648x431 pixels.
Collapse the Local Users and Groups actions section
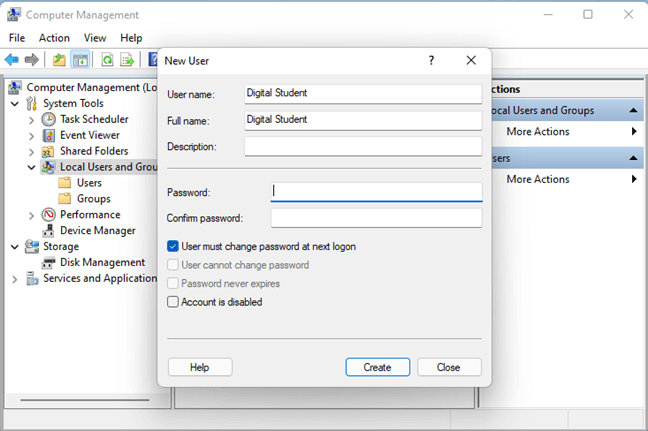click(633, 110)
